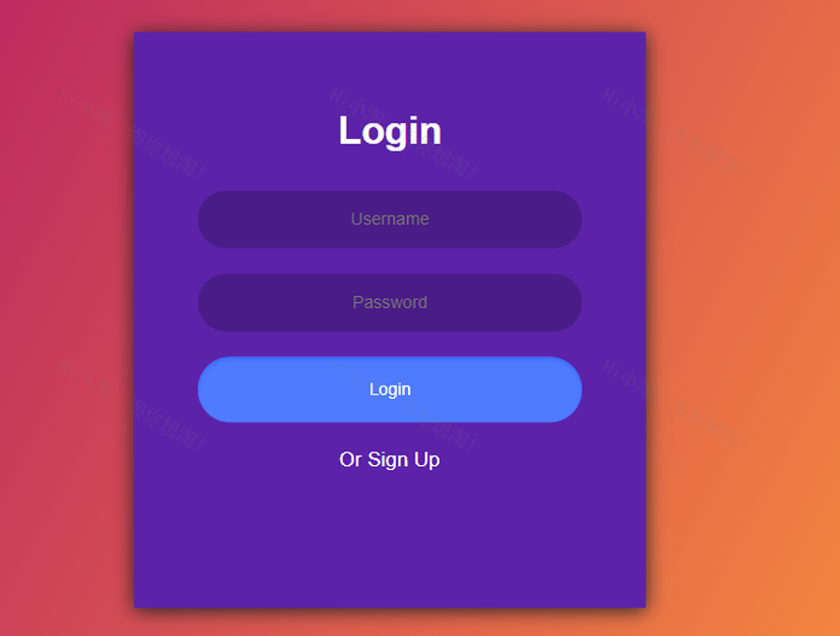
Task: Place cursor in the second dark pill field
Action: [x=389, y=303]
